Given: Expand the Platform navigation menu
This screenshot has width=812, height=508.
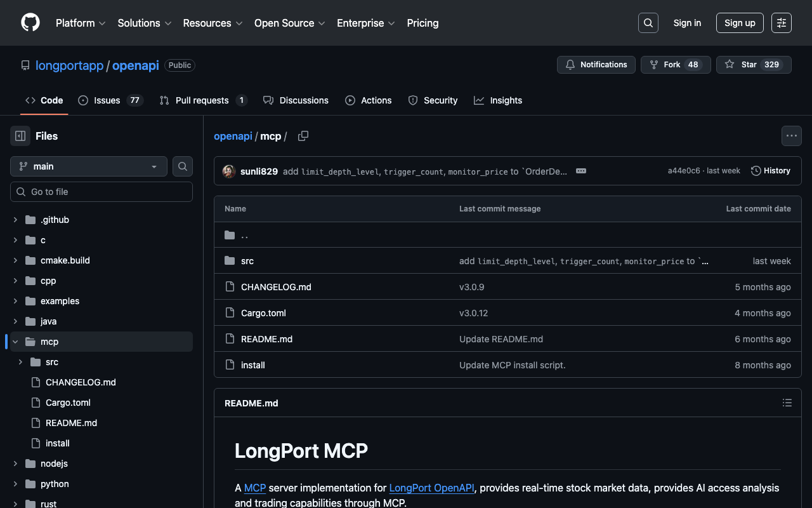Looking at the screenshot, I should click(81, 23).
